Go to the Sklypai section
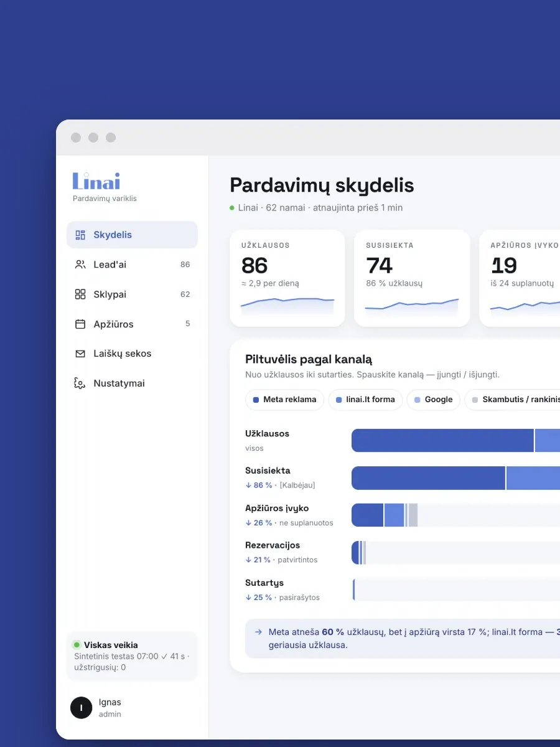This screenshot has width=560, height=747. (x=132, y=294)
